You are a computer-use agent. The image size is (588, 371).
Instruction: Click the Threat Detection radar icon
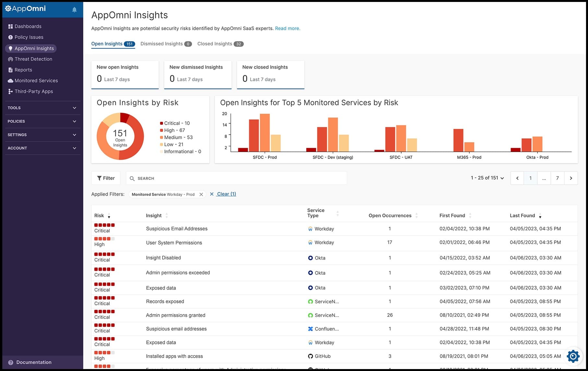click(10, 59)
